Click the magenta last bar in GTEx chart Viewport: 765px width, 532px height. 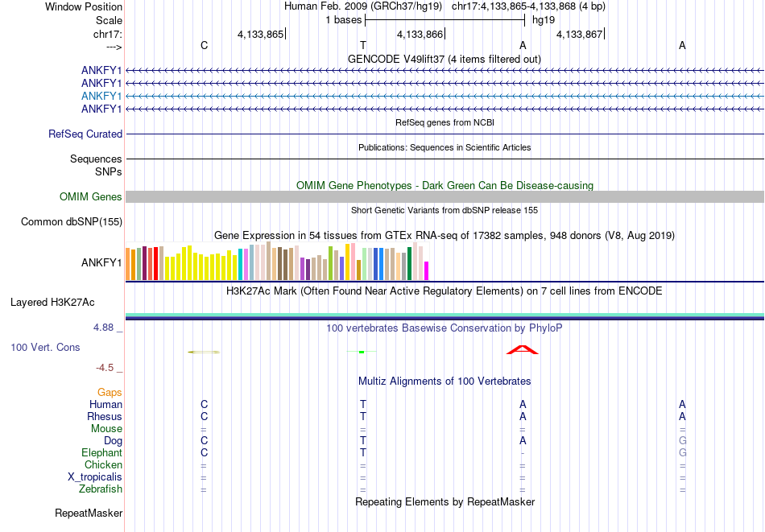pos(427,270)
